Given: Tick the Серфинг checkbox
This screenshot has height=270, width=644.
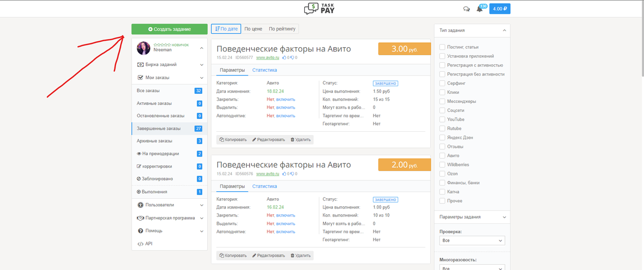Looking at the screenshot, I should click(x=442, y=84).
